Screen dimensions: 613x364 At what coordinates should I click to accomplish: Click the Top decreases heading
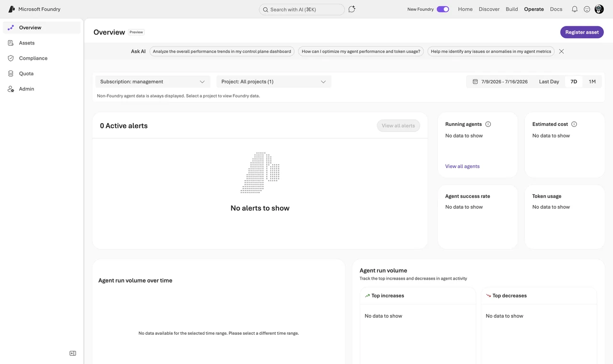(x=510, y=296)
